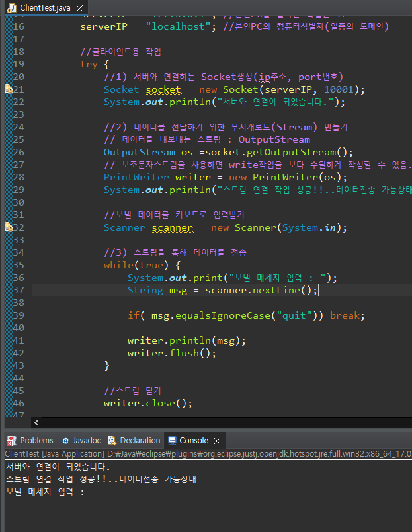
Task: Click the Java file icon on ClientTest.java tab
Action: coord(12,7)
